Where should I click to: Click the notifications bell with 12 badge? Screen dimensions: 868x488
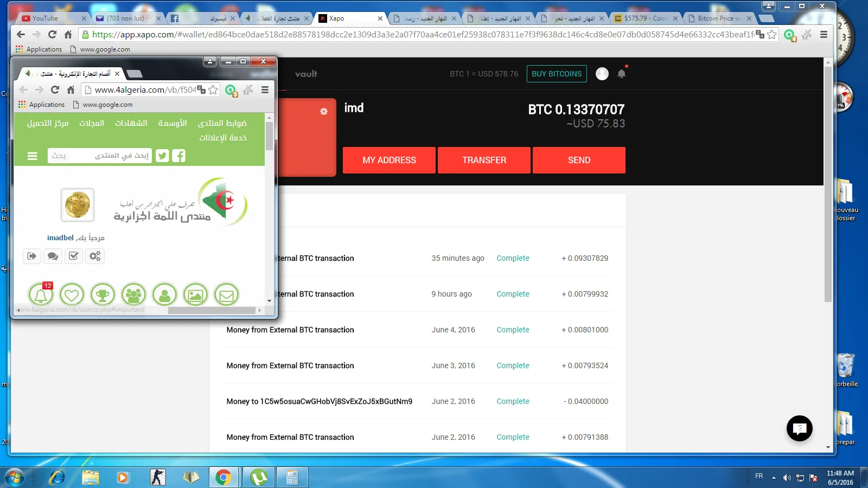41,295
